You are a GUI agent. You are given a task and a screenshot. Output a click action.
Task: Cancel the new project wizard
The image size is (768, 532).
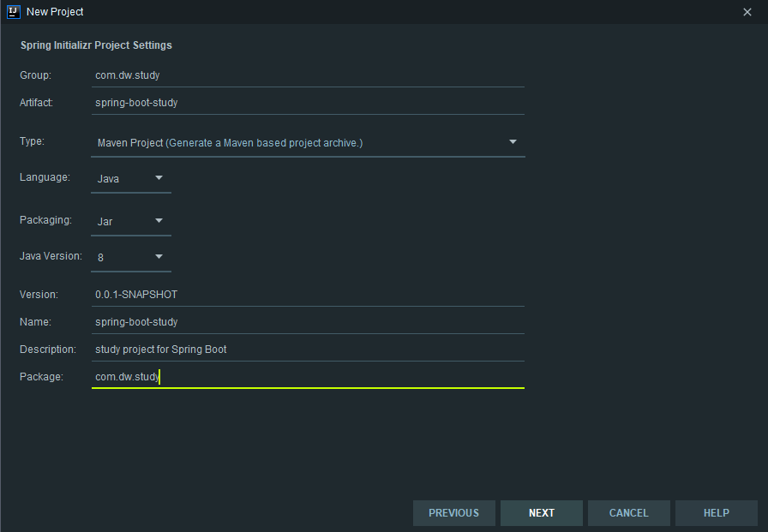click(629, 513)
